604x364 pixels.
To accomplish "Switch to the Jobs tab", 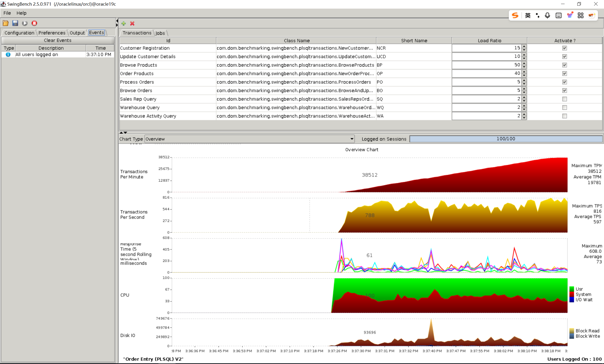I will pos(160,33).
